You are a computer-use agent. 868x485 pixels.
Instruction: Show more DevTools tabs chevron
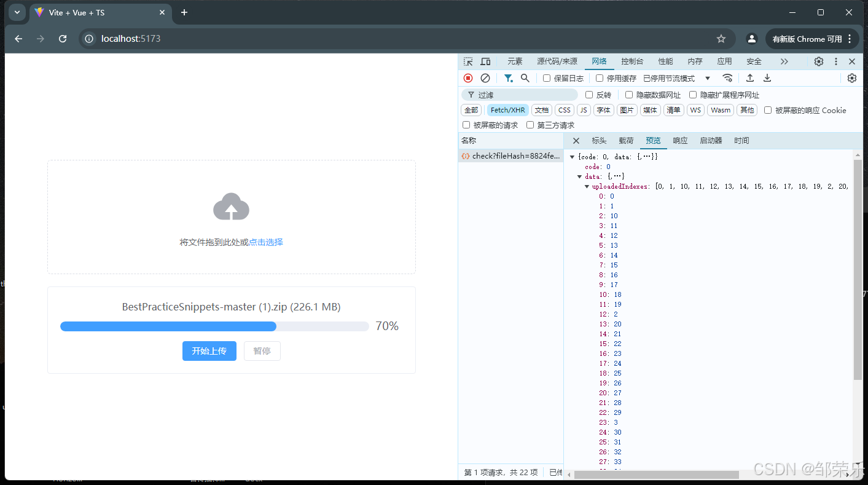coord(784,61)
